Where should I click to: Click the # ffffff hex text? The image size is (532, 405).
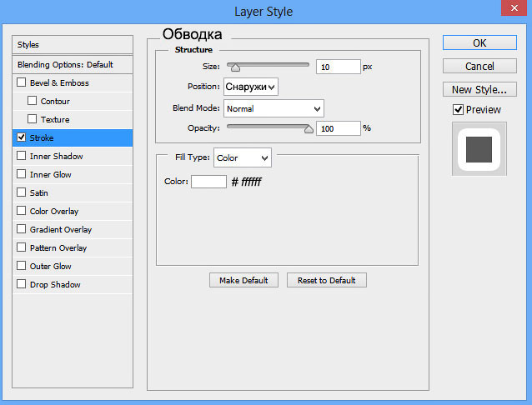(246, 182)
